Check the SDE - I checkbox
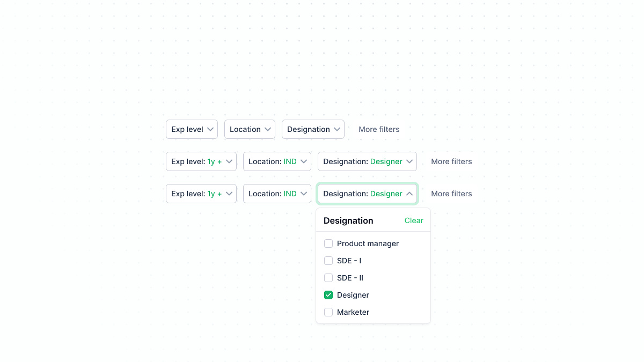Image resolution: width=644 pixels, height=362 pixels. 328,261
